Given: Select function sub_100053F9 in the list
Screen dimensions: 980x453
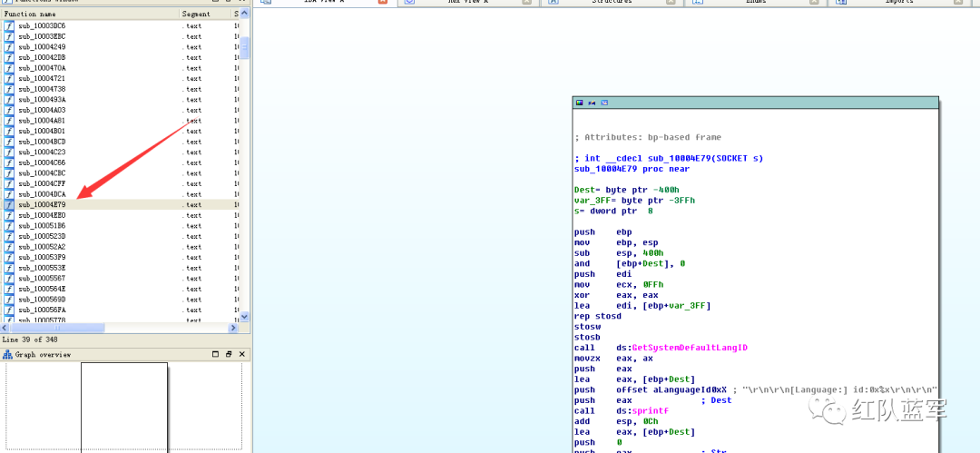Looking at the screenshot, I should coord(120,257).
